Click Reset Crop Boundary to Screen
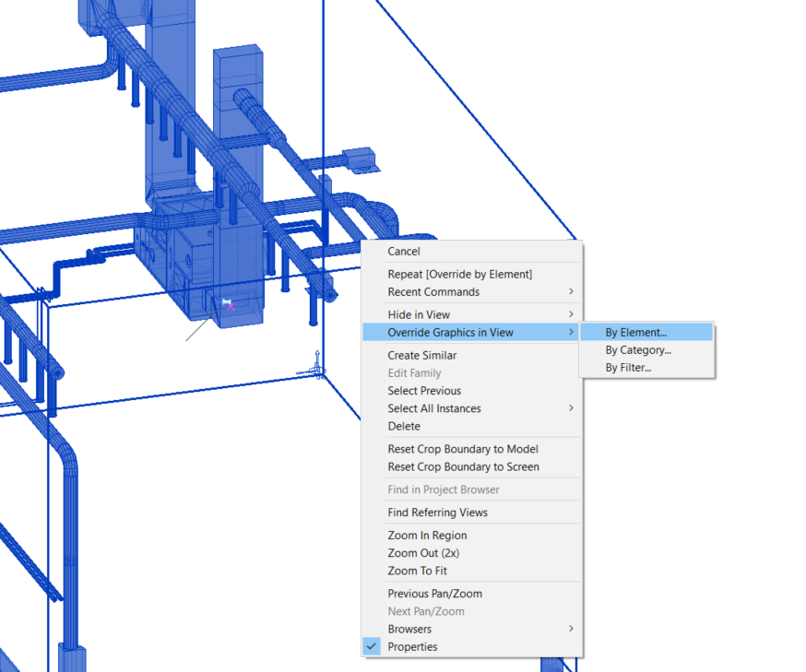 (x=463, y=466)
